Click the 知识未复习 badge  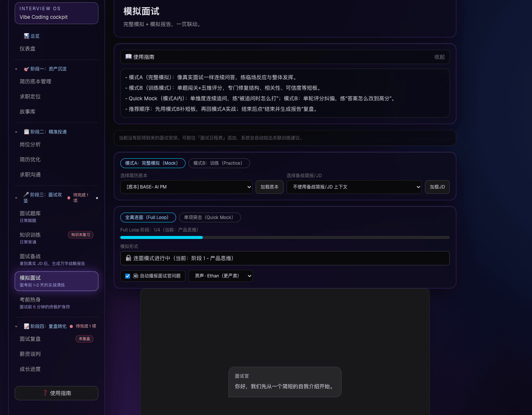point(81,235)
